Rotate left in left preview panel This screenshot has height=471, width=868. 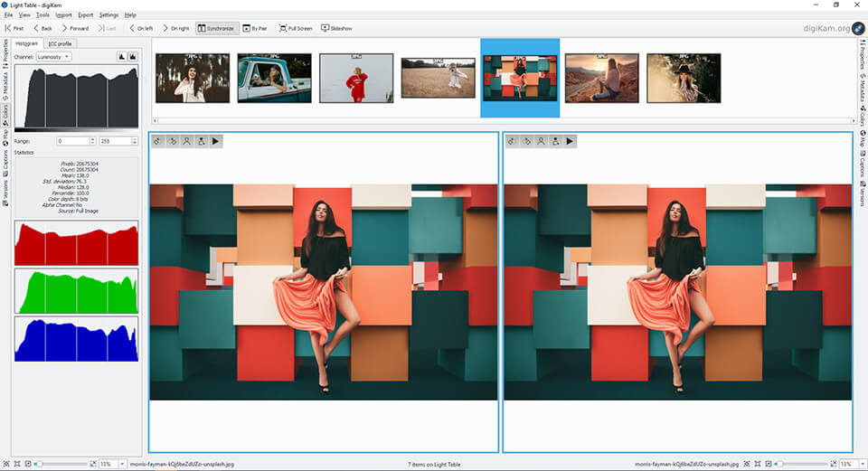click(157, 141)
